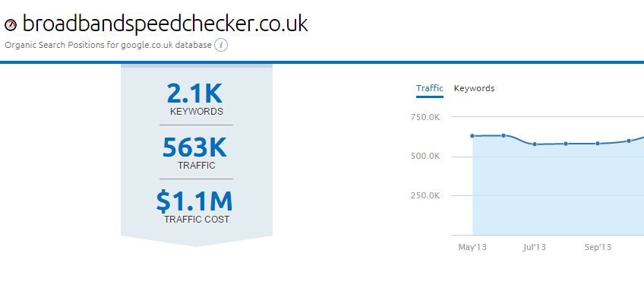Click the 250.0K y-axis label
Screen dimensions: 644x285
click(425, 196)
